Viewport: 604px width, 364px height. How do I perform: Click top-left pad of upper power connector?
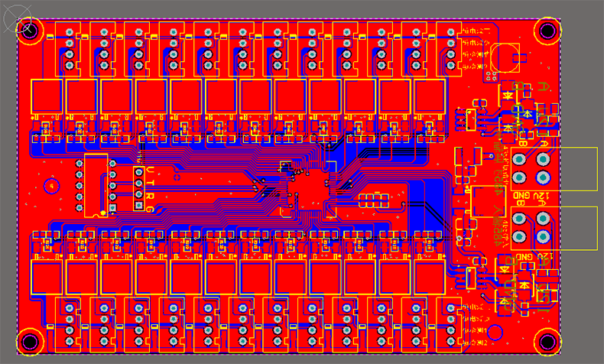click(x=519, y=159)
